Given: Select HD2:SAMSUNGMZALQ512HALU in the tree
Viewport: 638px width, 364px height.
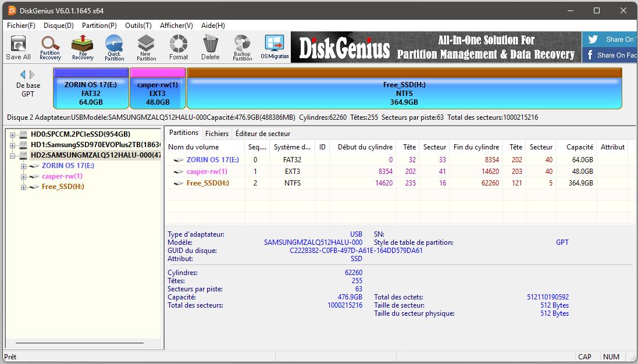Looking at the screenshot, I should click(x=95, y=155).
